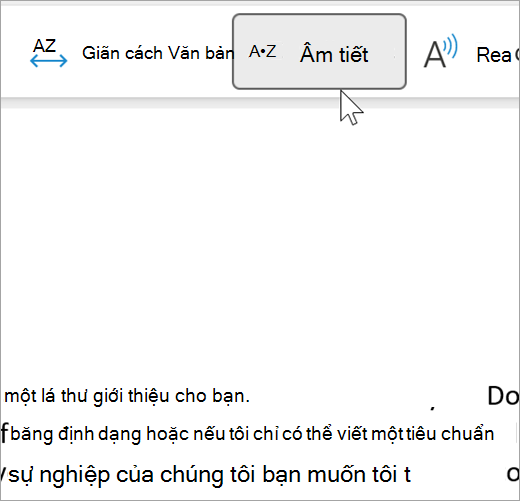Click the A•Z syllables icon
The image size is (520, 501).
[263, 52]
